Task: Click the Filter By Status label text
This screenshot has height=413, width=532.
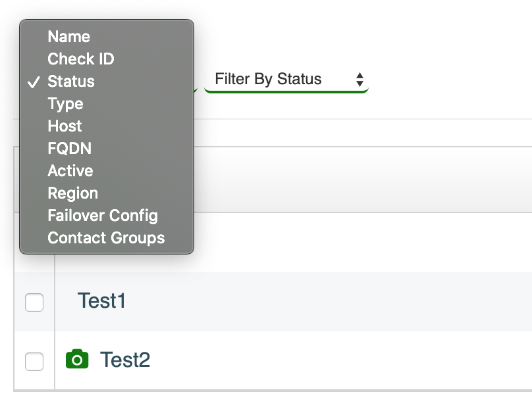Action: tap(268, 79)
